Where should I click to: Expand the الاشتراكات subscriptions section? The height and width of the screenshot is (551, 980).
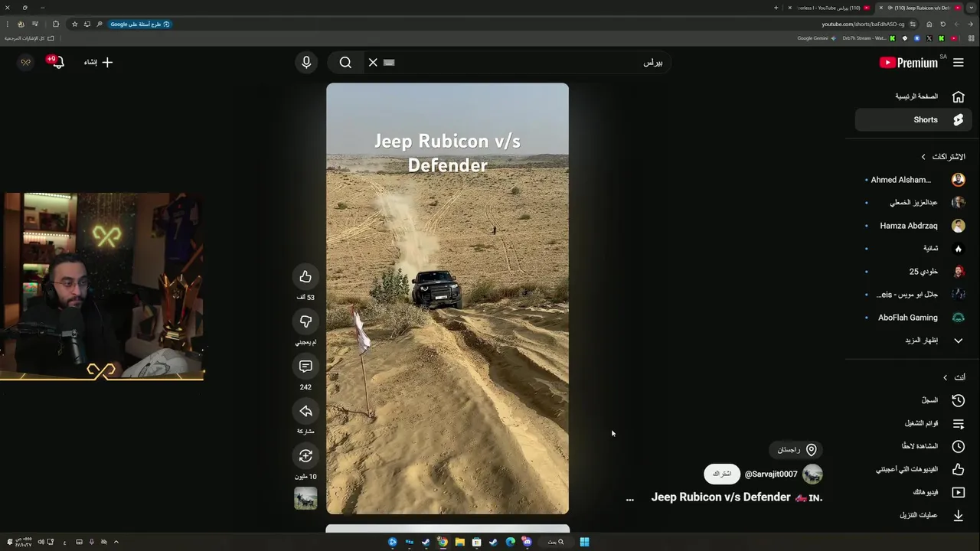pos(943,156)
